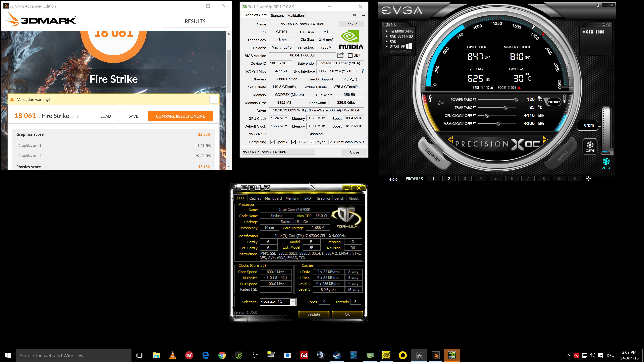Switch to the Caches tab in CPU-Z
Screen dimensions: 644x362
click(x=255, y=198)
